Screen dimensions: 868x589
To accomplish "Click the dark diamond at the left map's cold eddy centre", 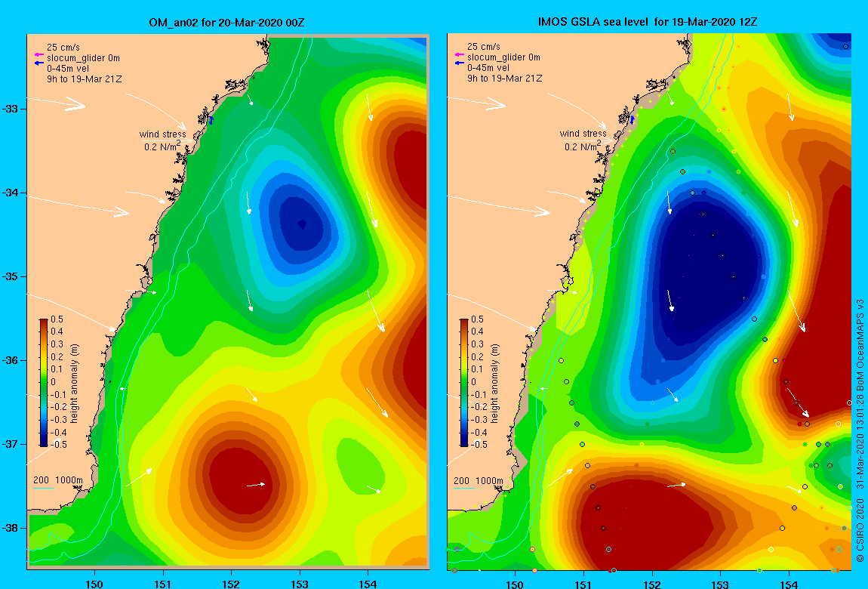I will pos(302,224).
